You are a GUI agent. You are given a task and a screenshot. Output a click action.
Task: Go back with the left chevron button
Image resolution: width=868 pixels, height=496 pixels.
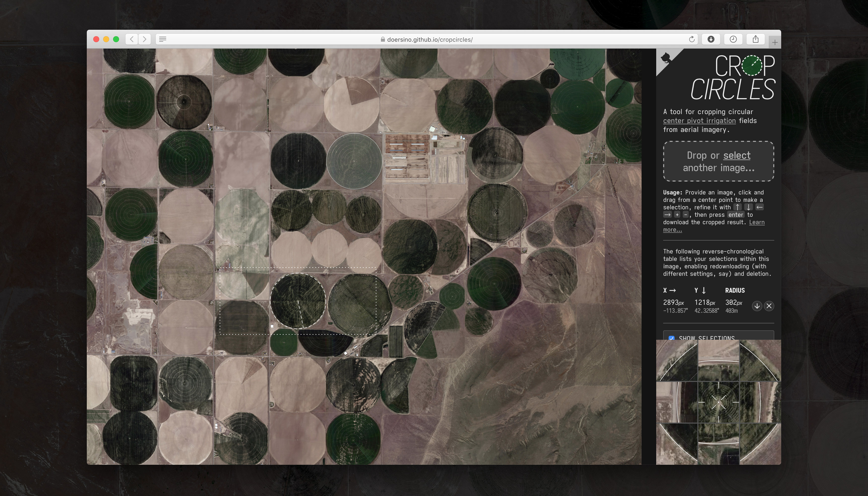(x=131, y=39)
